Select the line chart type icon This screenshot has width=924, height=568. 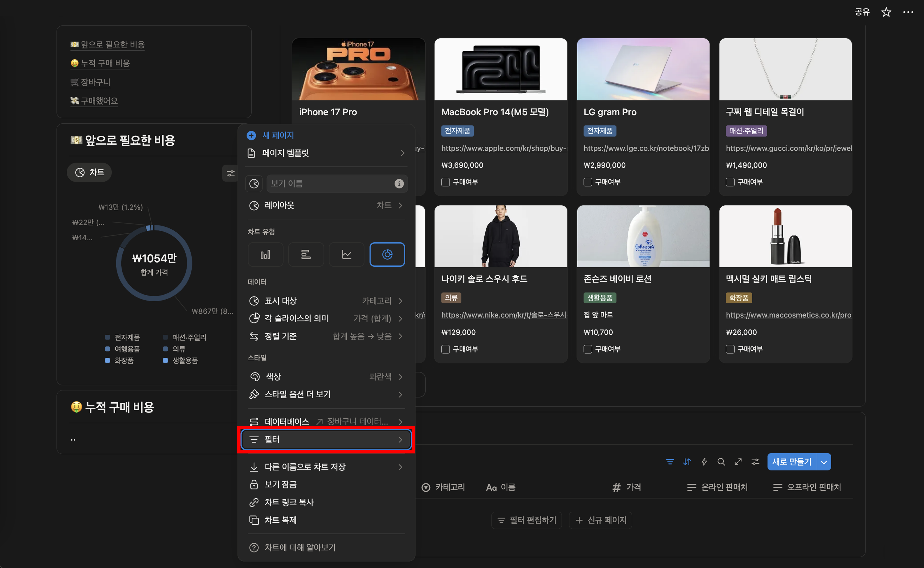[346, 255]
